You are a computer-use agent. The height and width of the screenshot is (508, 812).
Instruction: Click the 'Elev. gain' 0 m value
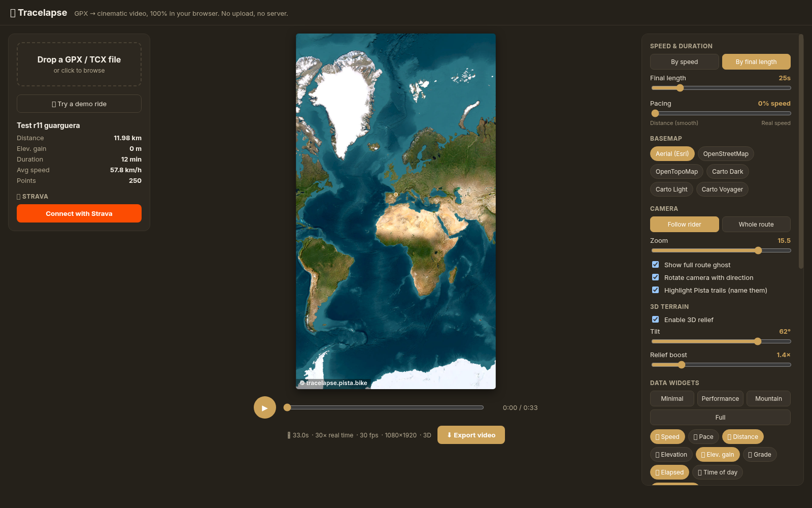(136, 149)
